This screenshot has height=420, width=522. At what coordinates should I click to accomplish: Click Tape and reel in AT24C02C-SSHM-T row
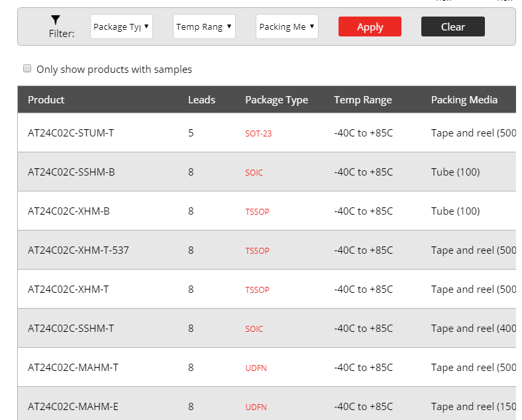click(474, 329)
